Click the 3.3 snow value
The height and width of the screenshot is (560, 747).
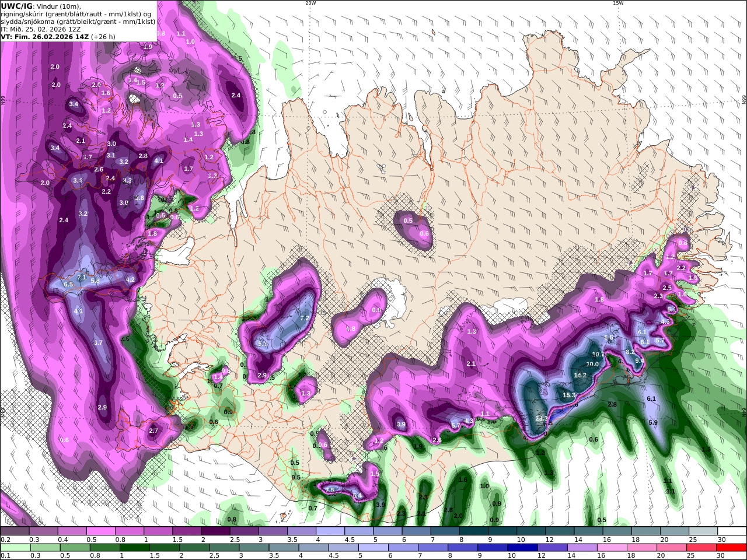[127, 180]
